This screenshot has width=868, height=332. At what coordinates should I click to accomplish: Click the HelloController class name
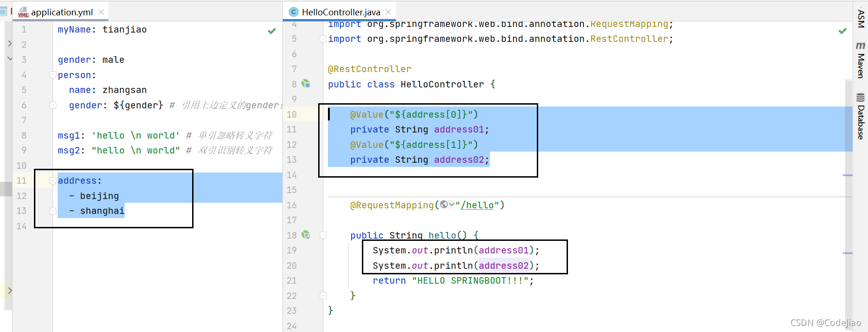[442, 84]
